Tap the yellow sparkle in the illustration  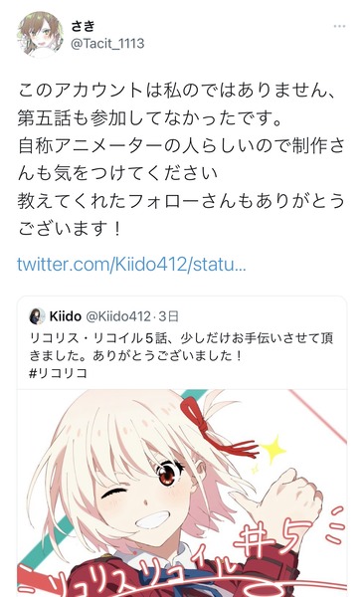tap(272, 450)
